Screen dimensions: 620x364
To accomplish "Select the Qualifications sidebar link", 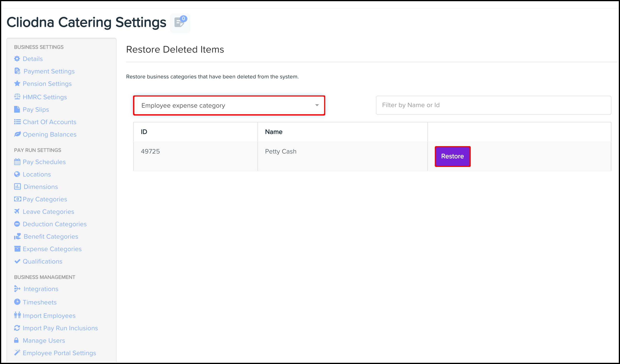I will click(43, 261).
